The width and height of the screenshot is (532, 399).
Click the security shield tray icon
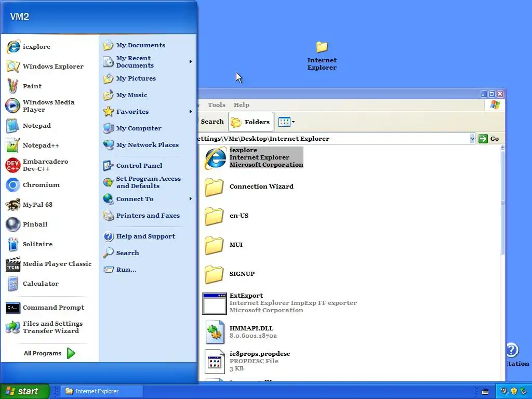514,392
